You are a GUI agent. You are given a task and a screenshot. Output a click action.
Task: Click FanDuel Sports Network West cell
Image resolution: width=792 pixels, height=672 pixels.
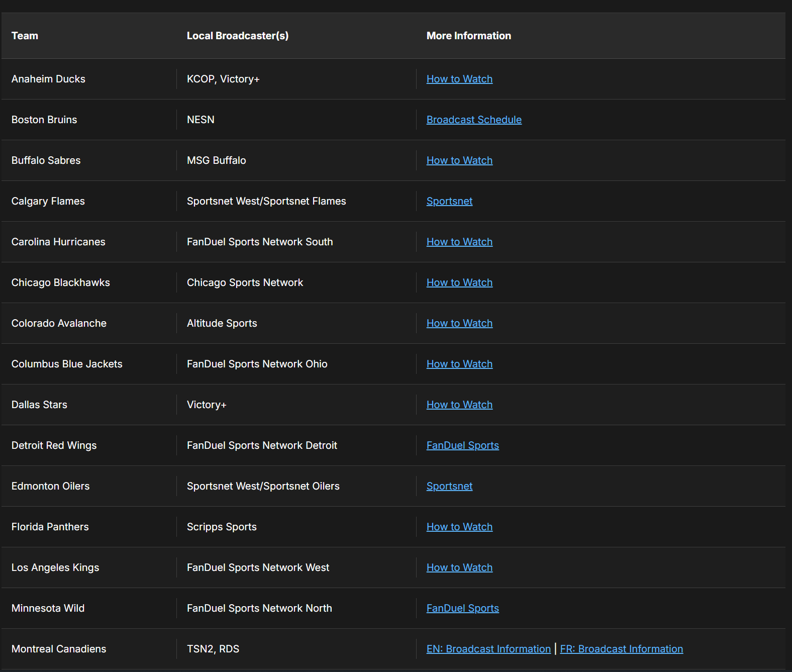296,567
